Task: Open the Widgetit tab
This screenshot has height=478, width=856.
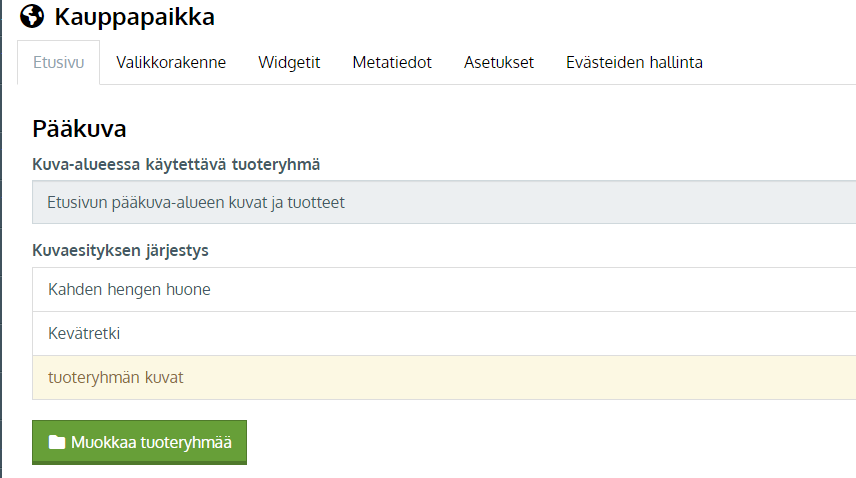Action: coord(289,62)
